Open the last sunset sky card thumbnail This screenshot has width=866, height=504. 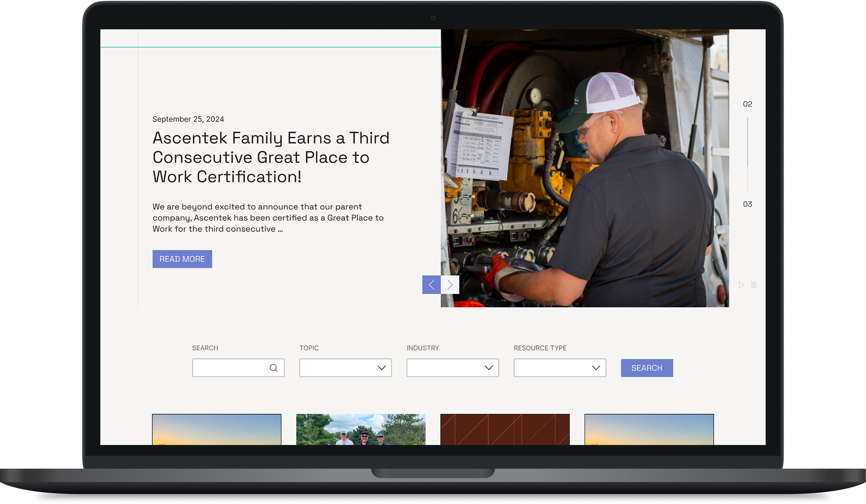point(649,429)
